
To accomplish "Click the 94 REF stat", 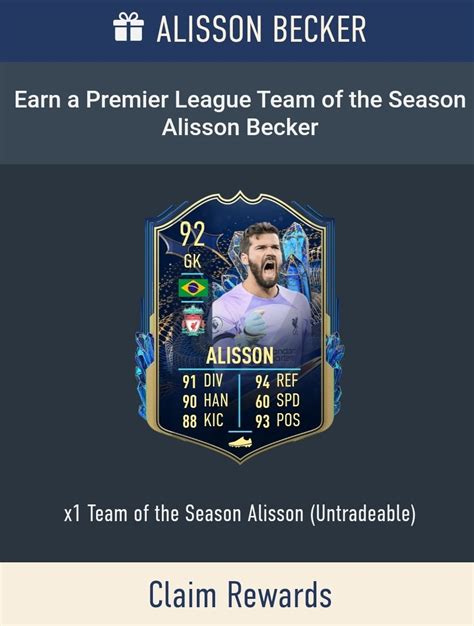I will click(277, 381).
